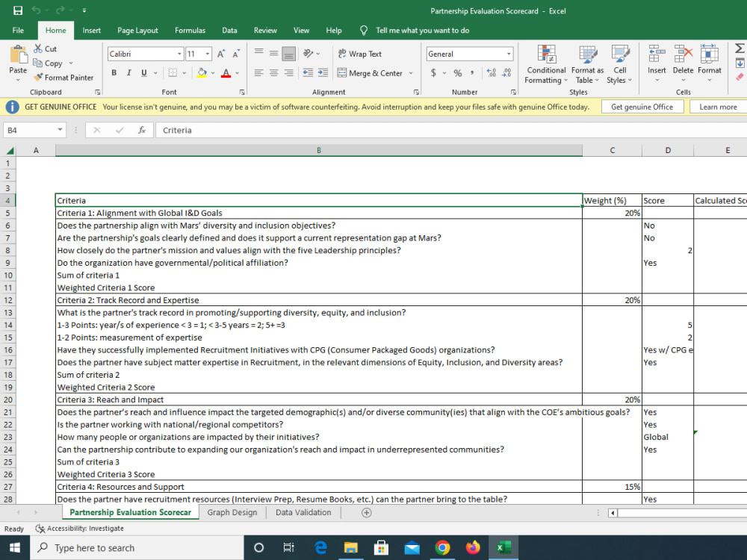747x560 pixels.
Task: Switch to the Insert ribbon tab
Action: pos(91,30)
